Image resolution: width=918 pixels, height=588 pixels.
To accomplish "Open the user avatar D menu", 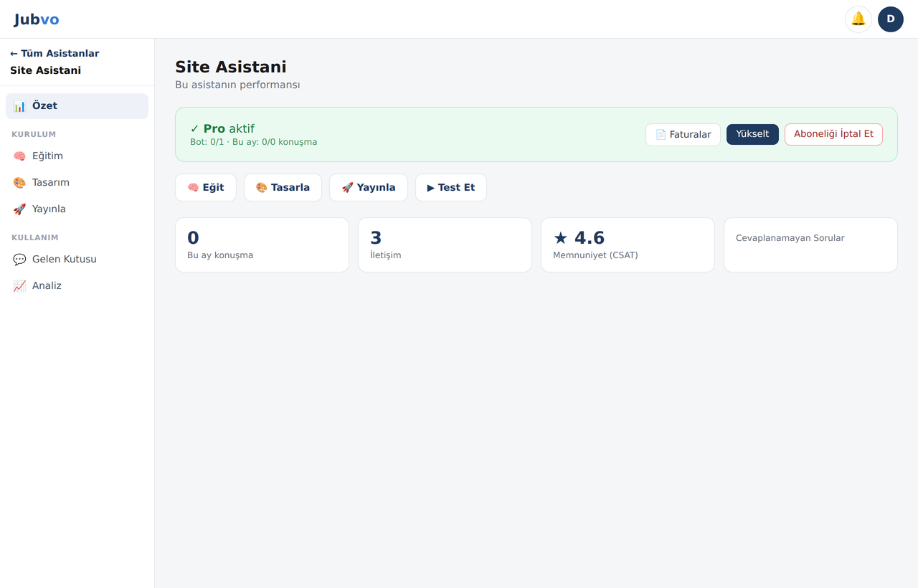I will pyautogui.click(x=891, y=19).
